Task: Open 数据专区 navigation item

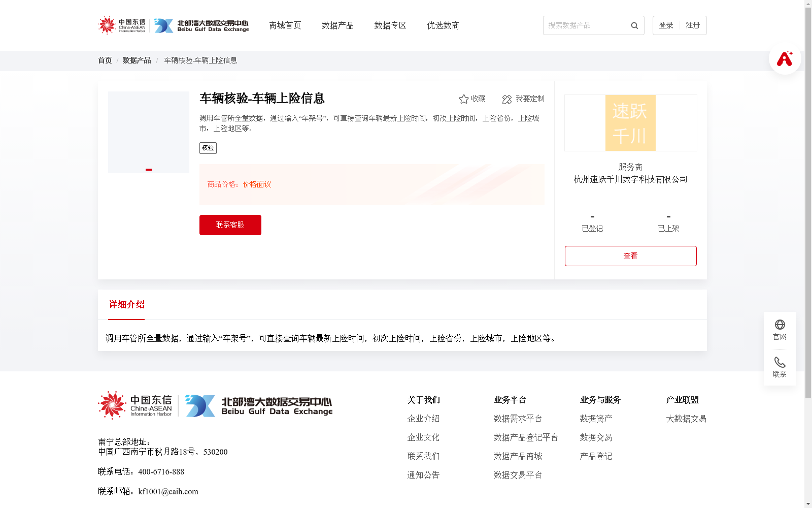Action: pyautogui.click(x=390, y=25)
